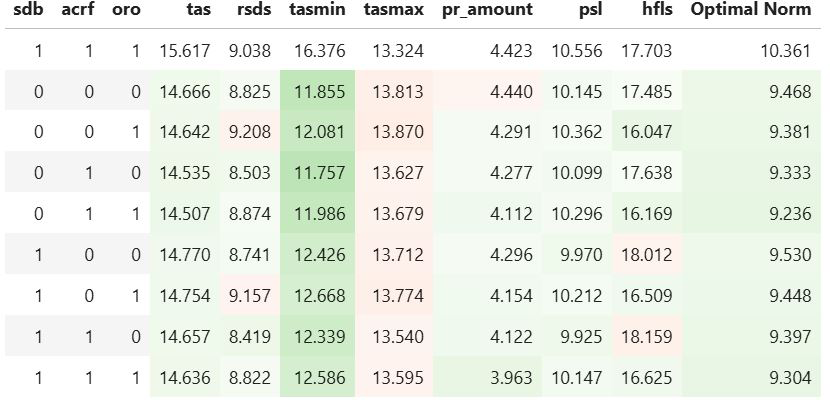
Task: Select the tasmax value 13.870
Action: (x=399, y=130)
